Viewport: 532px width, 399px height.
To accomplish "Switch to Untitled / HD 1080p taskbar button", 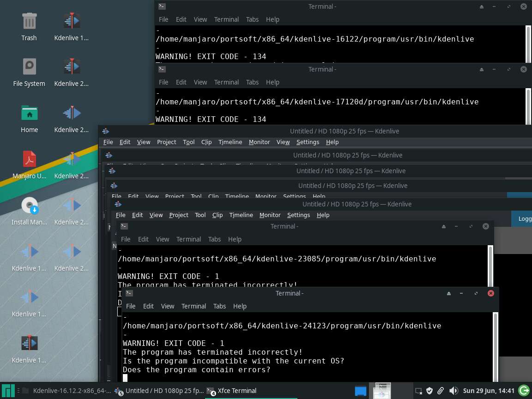I will coord(159,391).
